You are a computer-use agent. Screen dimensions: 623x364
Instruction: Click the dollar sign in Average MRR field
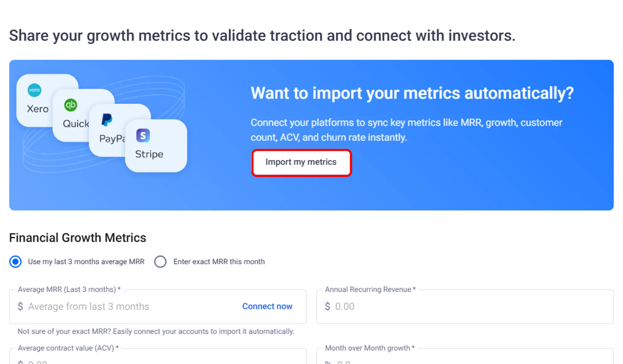tap(20, 306)
